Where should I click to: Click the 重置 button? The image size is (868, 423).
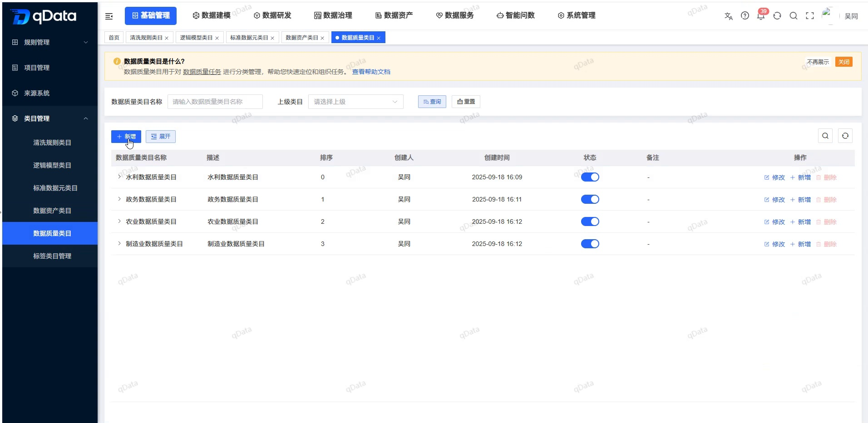(466, 102)
